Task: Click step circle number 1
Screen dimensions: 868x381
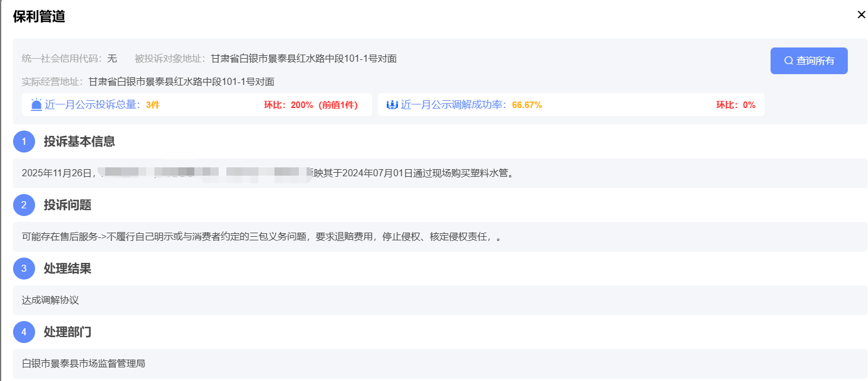Action: coord(24,141)
